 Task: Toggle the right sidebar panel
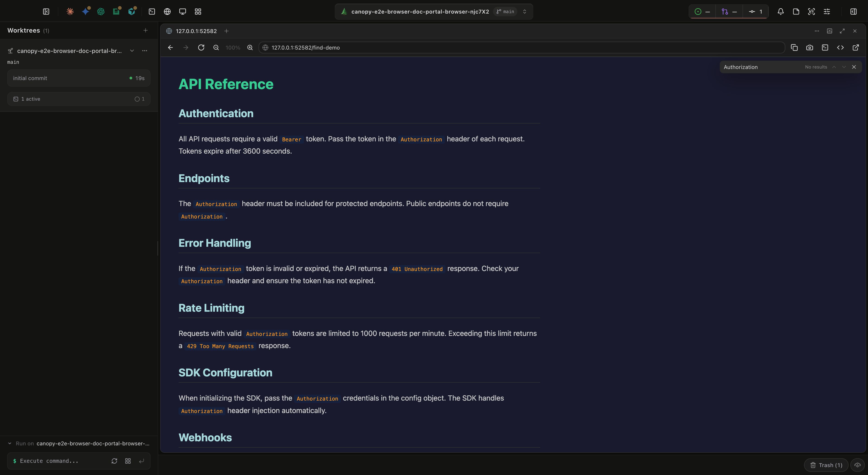[854, 12]
